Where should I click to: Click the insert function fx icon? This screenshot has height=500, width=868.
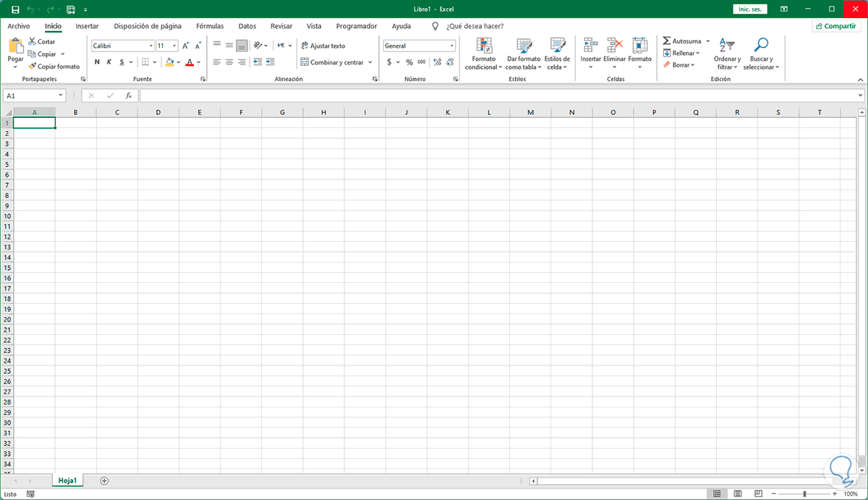(128, 96)
